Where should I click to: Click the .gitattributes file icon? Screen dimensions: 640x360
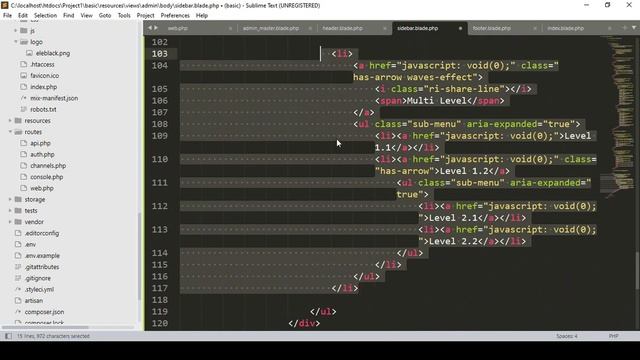point(18,267)
